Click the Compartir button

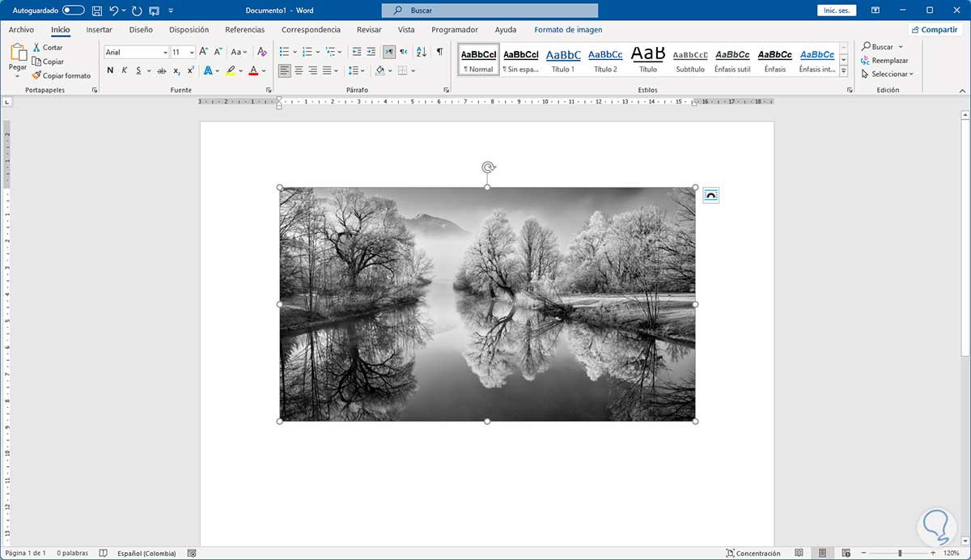point(935,30)
